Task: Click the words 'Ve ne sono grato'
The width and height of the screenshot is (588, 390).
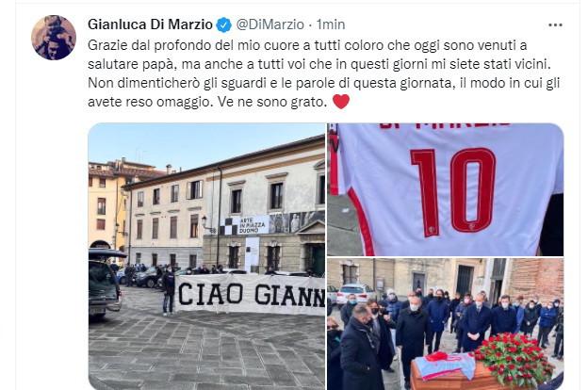Action: (x=272, y=102)
